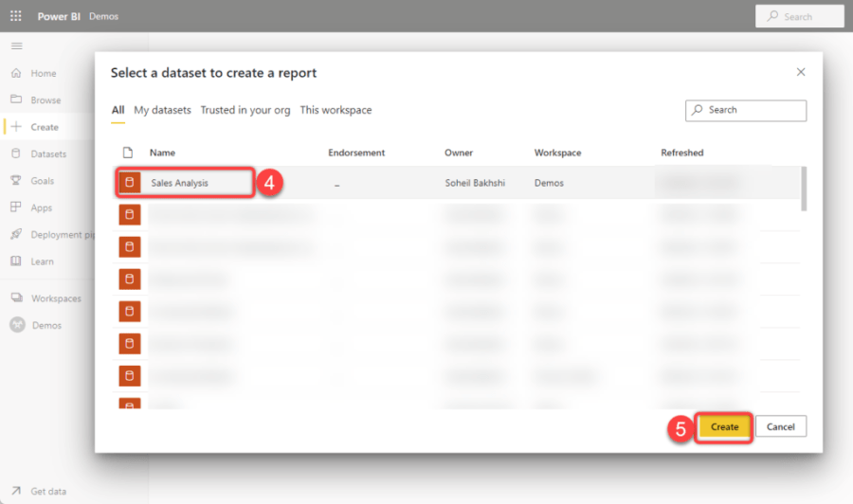
Task: Sort by Owner column header
Action: coord(459,153)
